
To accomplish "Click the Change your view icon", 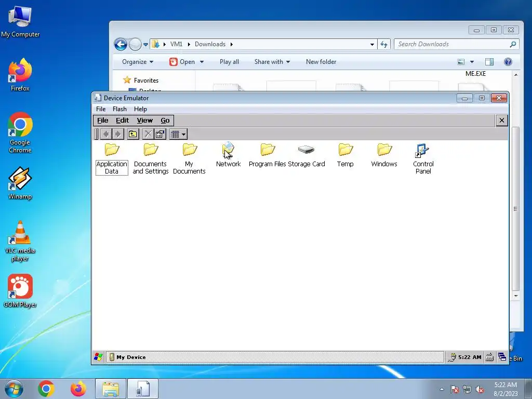I will click(461, 62).
